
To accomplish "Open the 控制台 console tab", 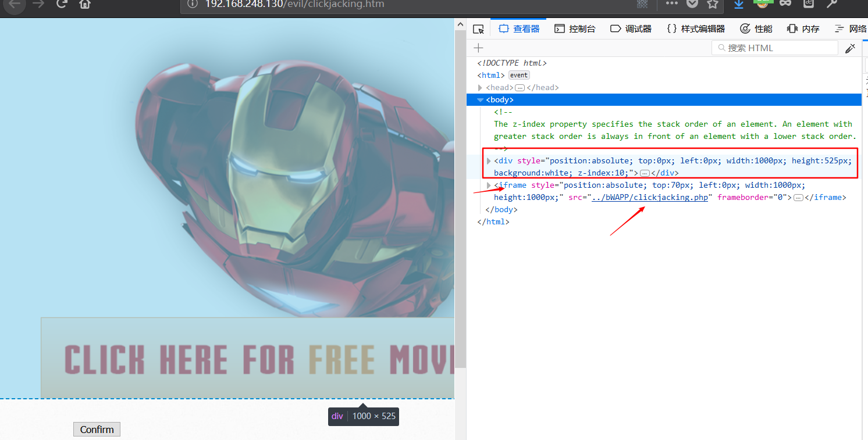I will [575, 29].
